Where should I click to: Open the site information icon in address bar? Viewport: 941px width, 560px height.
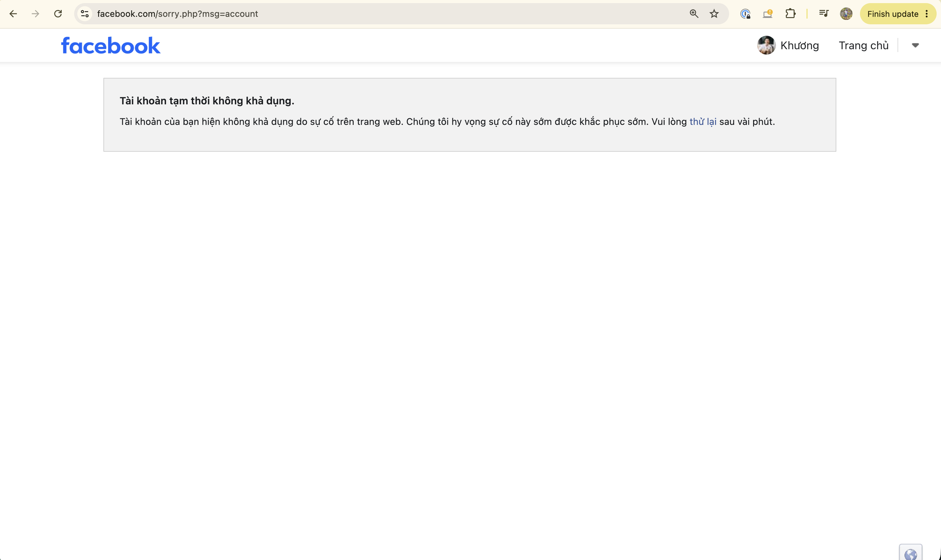pos(85,14)
